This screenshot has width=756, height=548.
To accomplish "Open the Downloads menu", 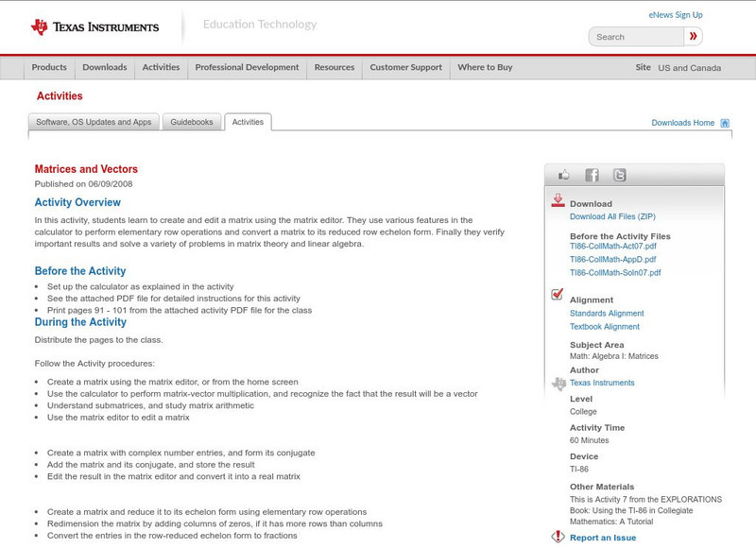I will pos(105,67).
